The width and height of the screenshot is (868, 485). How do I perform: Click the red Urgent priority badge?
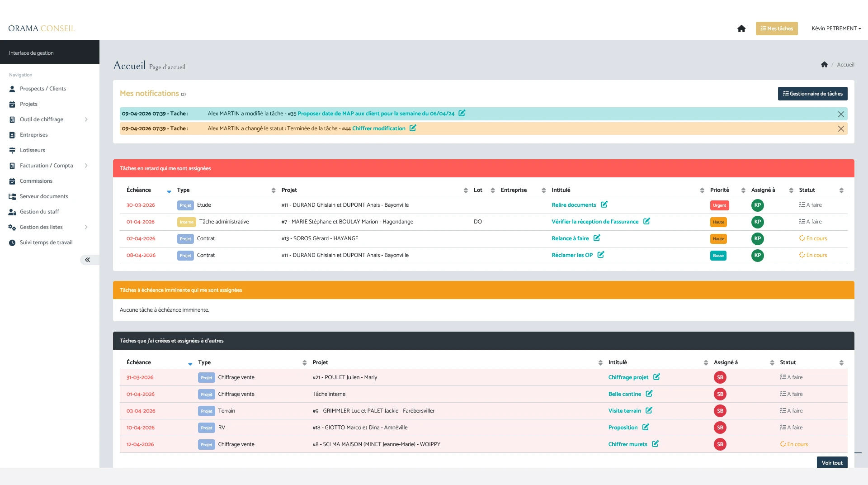click(x=719, y=205)
